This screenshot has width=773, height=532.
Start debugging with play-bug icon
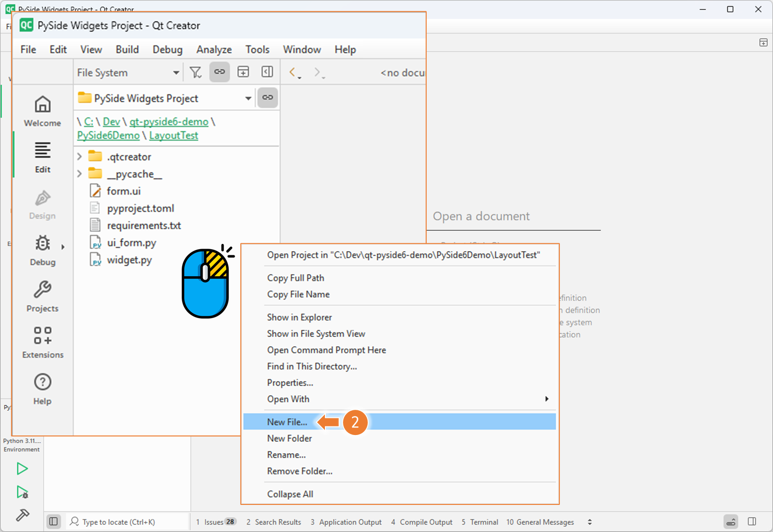[22, 492]
